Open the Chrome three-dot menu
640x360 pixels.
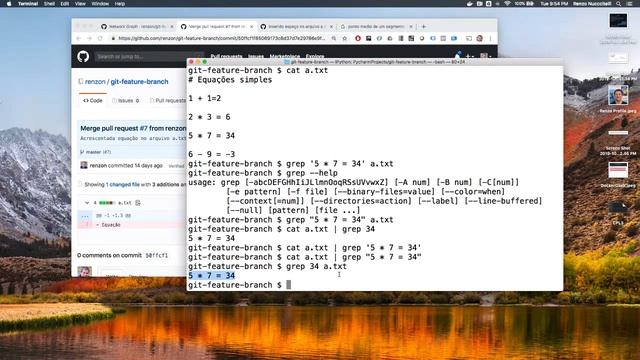point(491,38)
